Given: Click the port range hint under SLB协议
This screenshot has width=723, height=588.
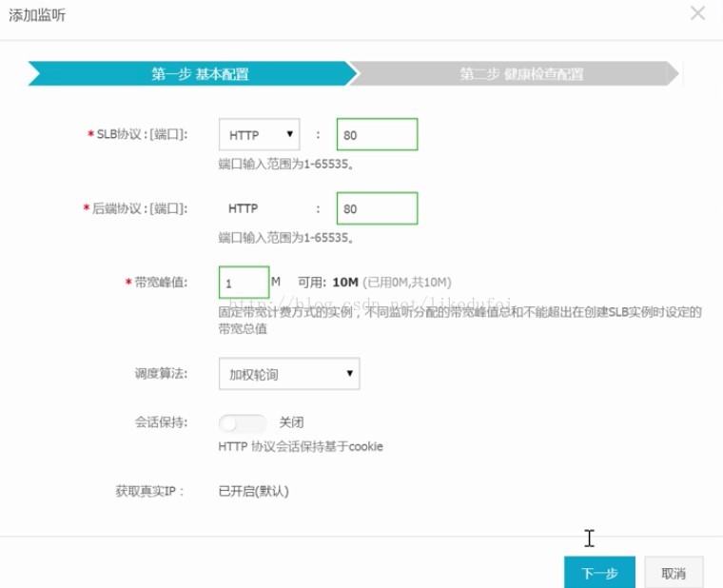Looking at the screenshot, I should 286,164.
